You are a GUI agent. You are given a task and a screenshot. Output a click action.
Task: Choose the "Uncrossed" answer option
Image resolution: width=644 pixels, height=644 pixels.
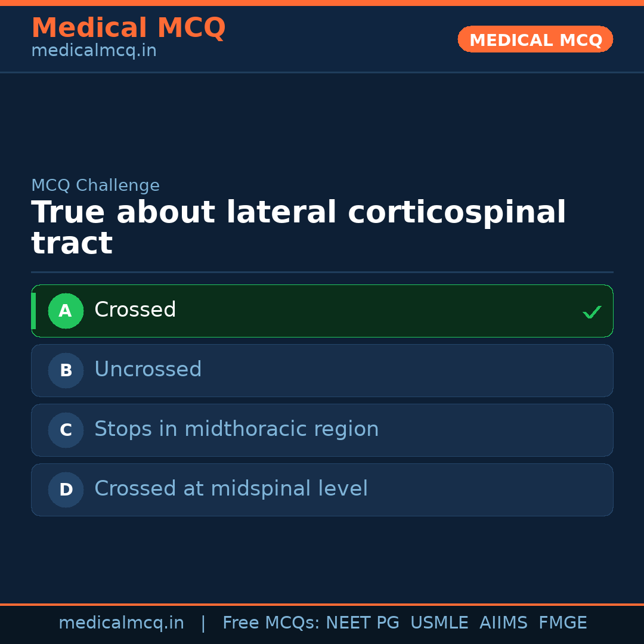[148, 370]
